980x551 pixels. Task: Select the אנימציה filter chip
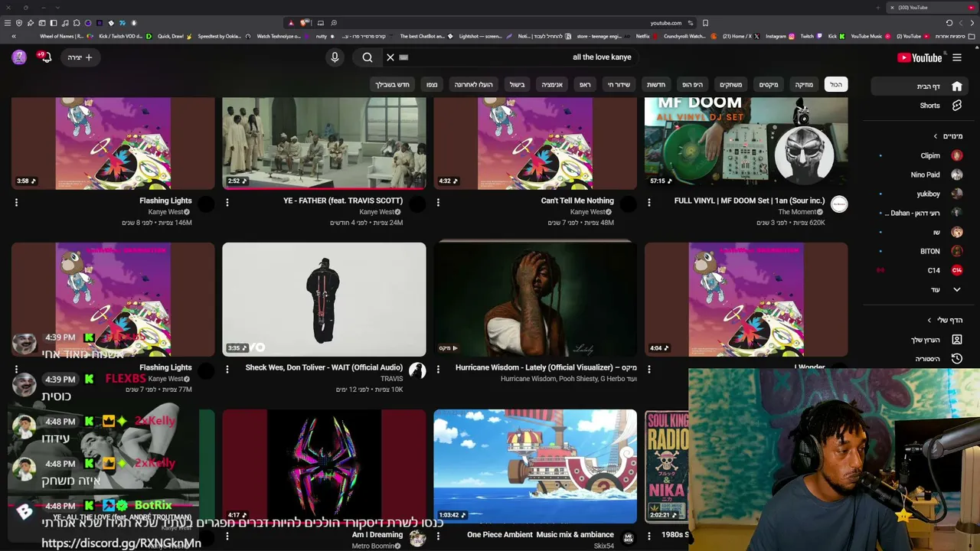pos(552,85)
